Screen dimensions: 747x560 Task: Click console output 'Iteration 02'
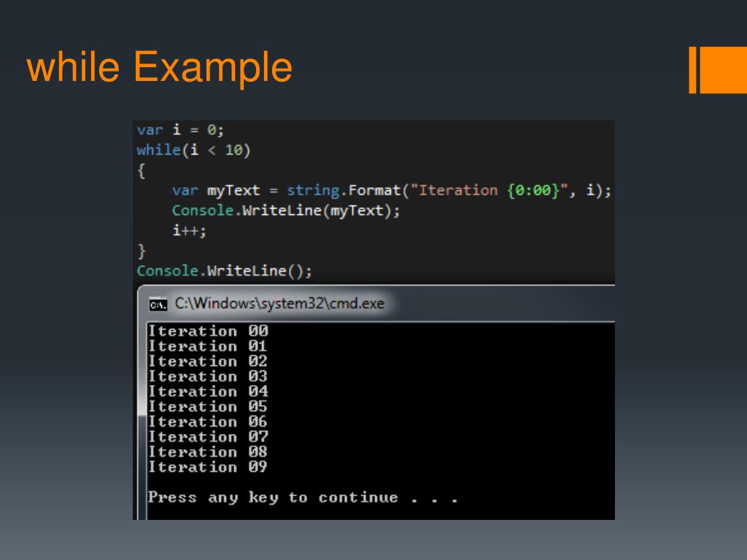pyautogui.click(x=208, y=362)
